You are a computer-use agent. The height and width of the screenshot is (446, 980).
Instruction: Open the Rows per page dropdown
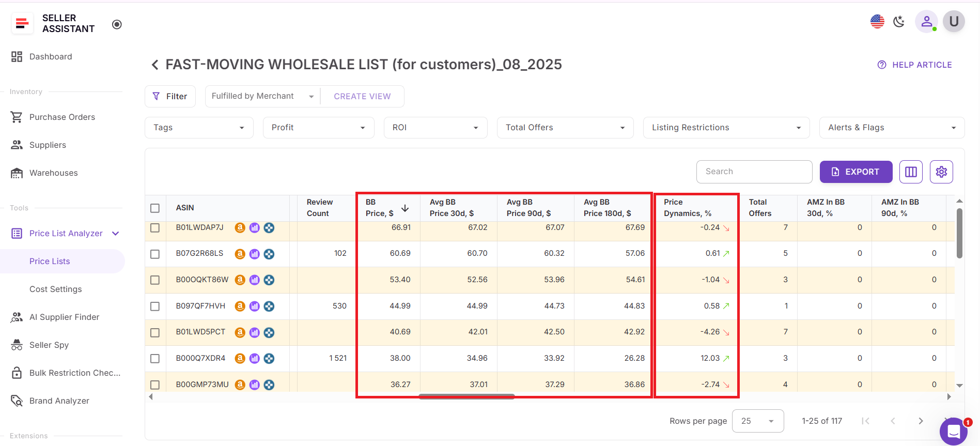coord(757,421)
